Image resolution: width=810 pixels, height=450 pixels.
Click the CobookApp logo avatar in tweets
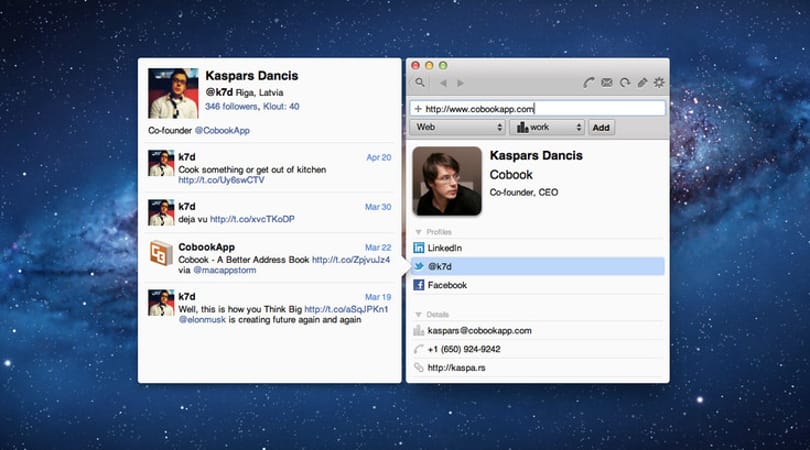tap(161, 253)
